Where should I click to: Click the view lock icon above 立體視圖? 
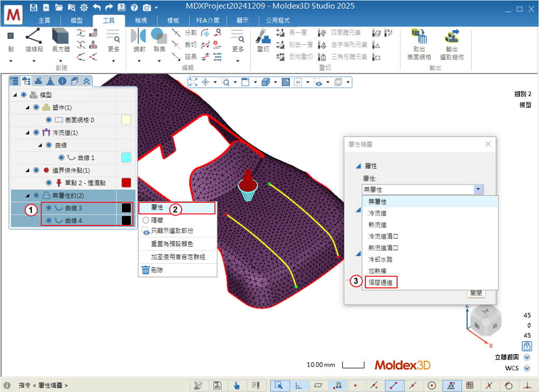point(527,346)
